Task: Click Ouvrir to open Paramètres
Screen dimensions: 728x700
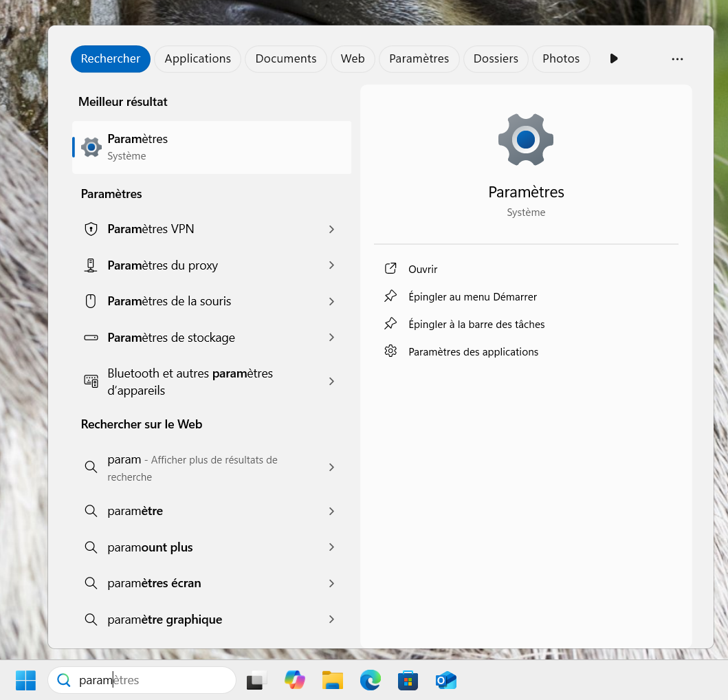Action: (x=423, y=270)
